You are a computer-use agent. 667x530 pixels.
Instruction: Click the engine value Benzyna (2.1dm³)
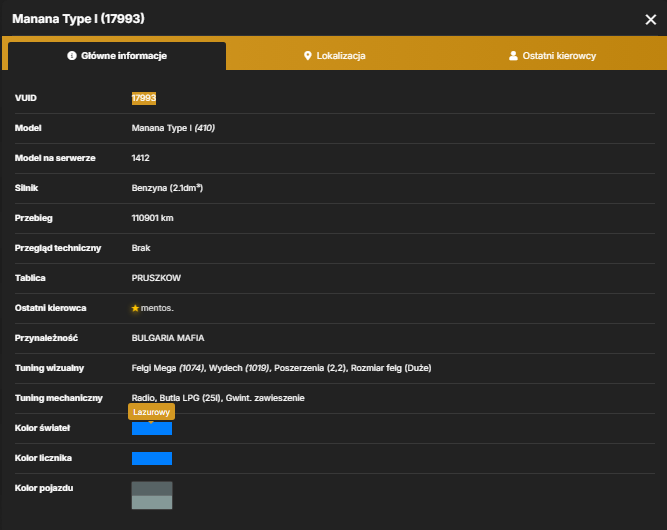[167, 188]
